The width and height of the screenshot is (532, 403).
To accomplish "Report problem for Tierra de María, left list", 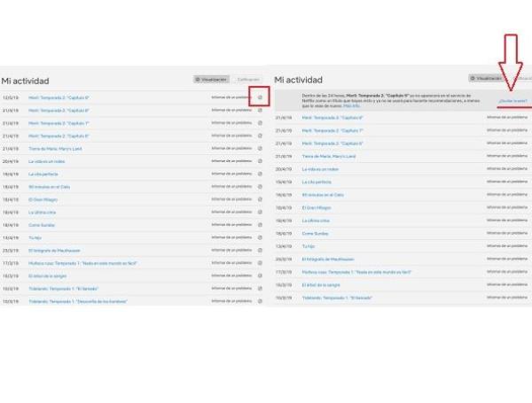I will coord(231,148).
